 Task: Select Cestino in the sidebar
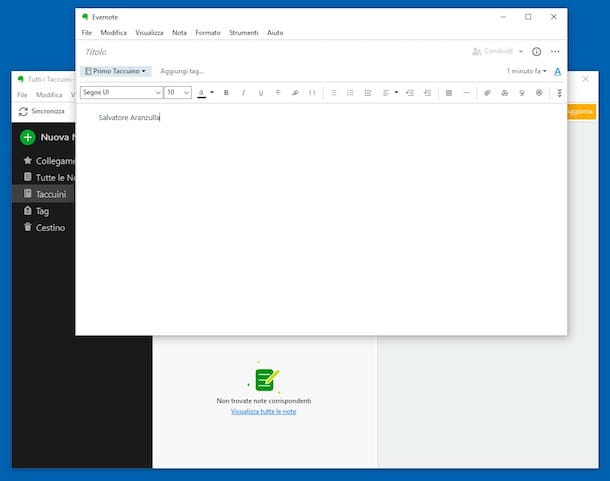(44, 228)
